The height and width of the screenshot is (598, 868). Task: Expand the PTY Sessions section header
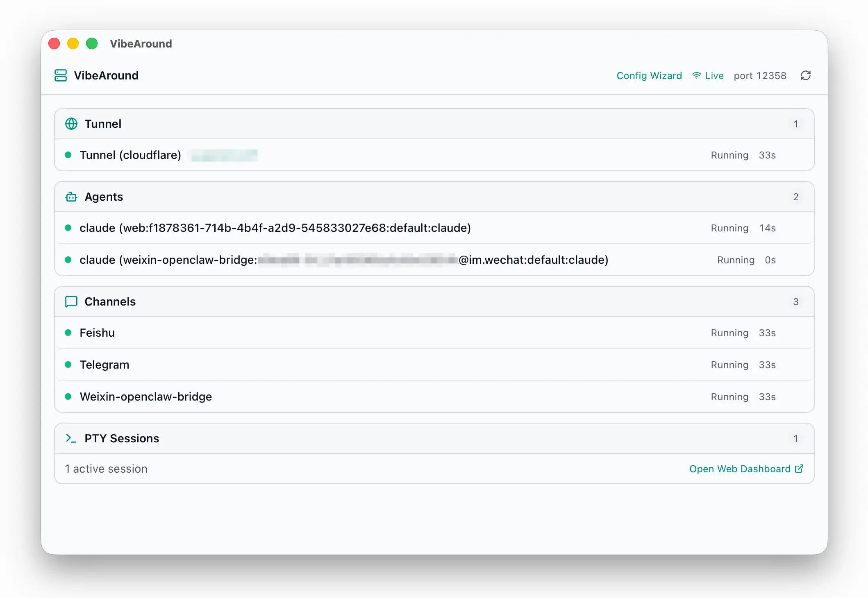pyautogui.click(x=434, y=439)
